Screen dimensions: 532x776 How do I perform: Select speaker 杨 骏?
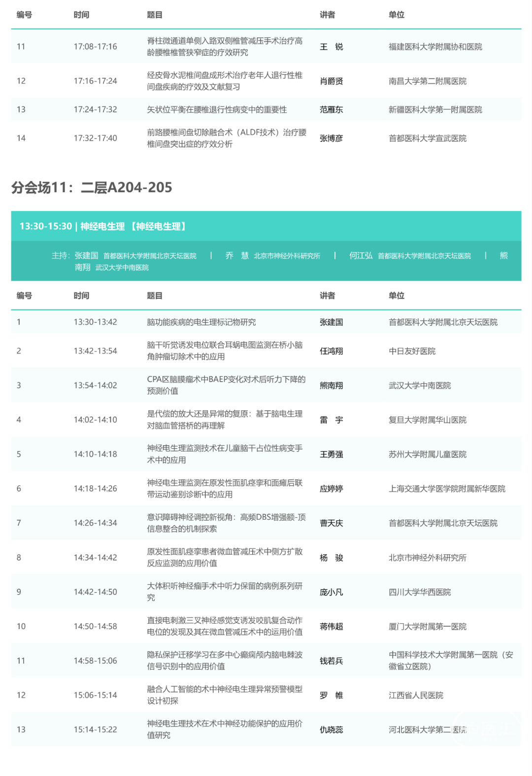tap(331, 558)
